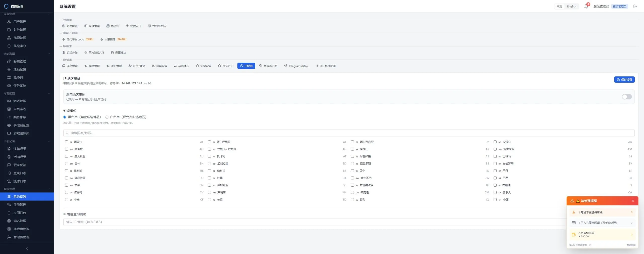Click the 保存设置 button

point(624,80)
